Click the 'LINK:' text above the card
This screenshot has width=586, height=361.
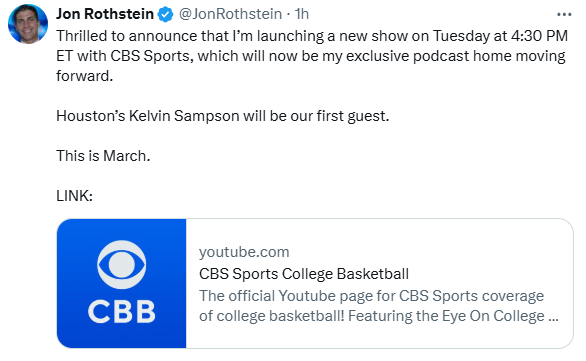[74, 196]
